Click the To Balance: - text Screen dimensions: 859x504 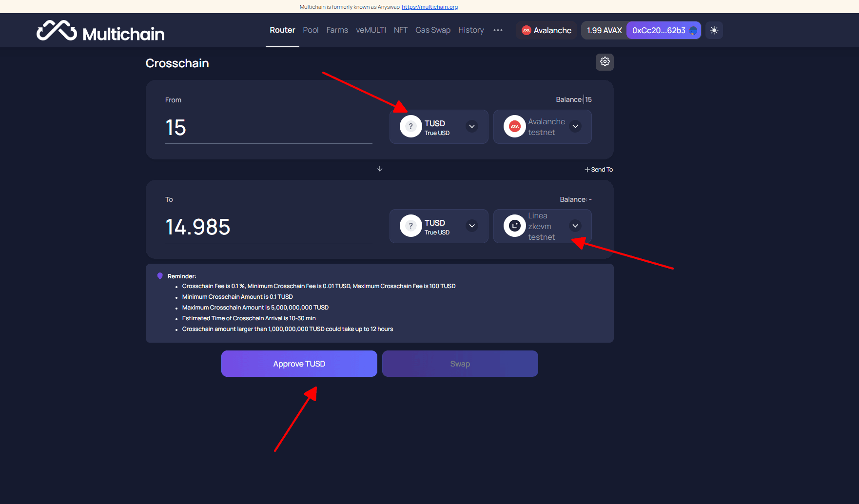[x=576, y=199]
